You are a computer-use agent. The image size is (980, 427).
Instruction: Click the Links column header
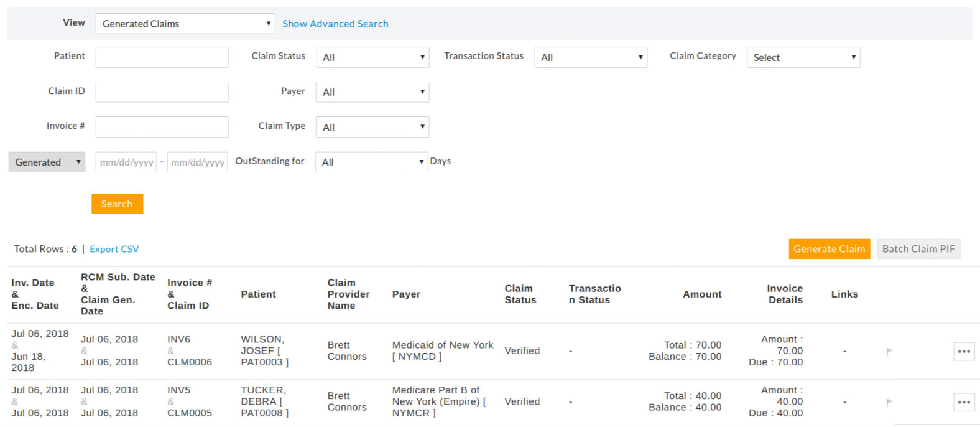(844, 294)
